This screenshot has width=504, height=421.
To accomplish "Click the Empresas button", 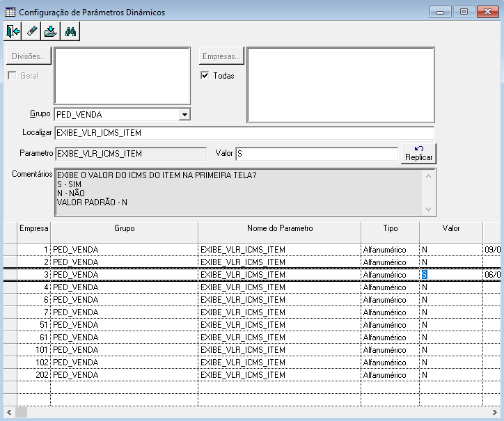I will tap(221, 56).
